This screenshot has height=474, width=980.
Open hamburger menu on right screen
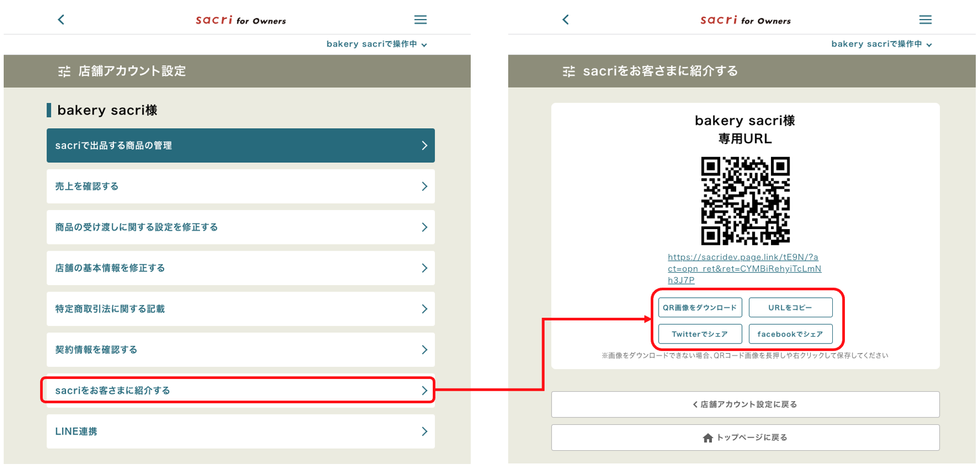pos(925,20)
